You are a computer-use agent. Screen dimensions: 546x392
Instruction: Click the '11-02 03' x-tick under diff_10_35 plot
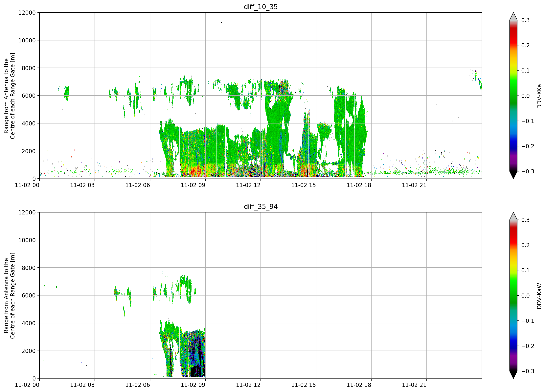pos(82,185)
